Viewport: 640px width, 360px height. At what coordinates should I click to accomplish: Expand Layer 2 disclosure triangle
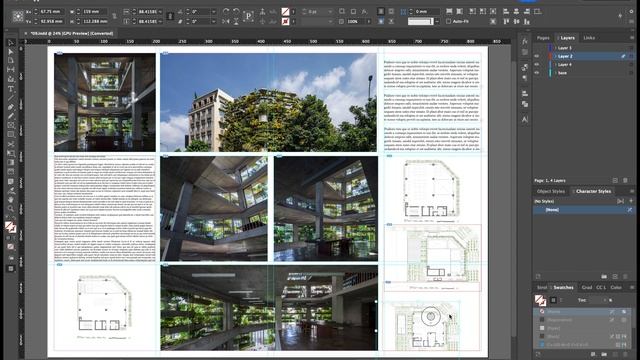click(556, 56)
